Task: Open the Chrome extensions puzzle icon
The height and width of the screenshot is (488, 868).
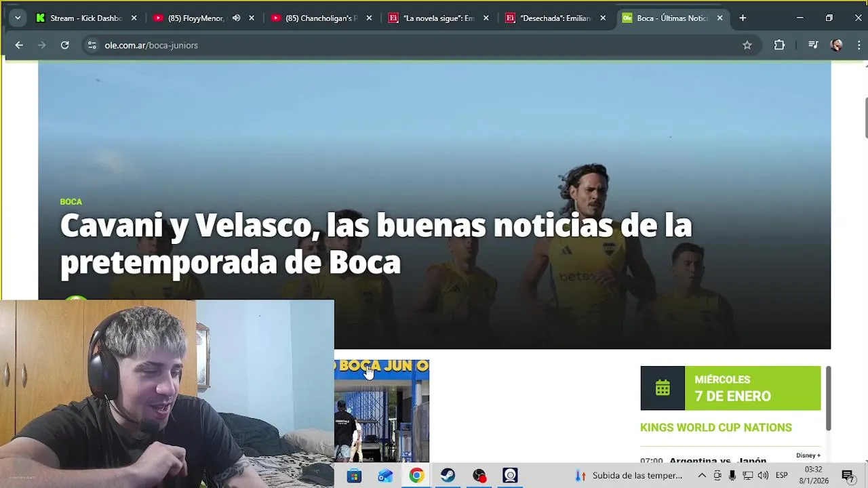Action: pos(779,45)
